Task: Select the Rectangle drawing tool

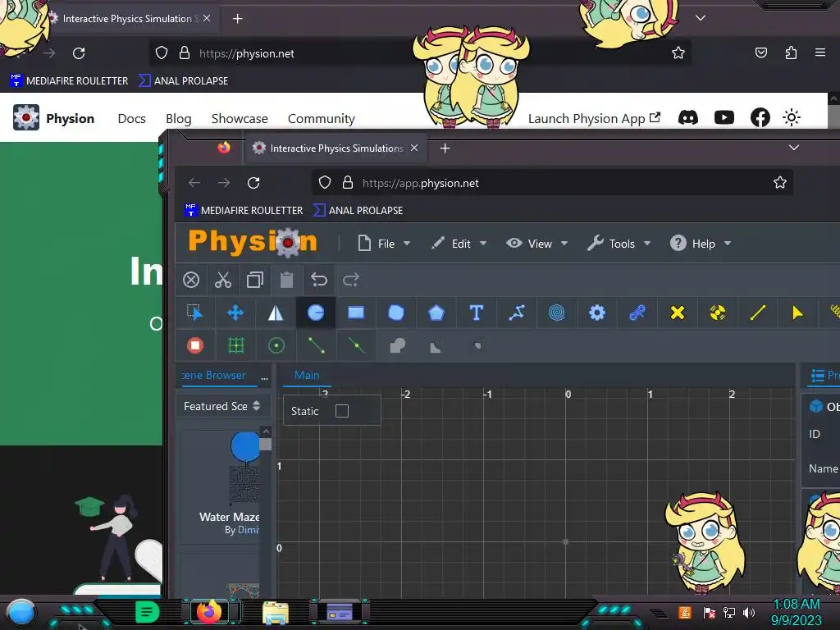Action: point(356,313)
